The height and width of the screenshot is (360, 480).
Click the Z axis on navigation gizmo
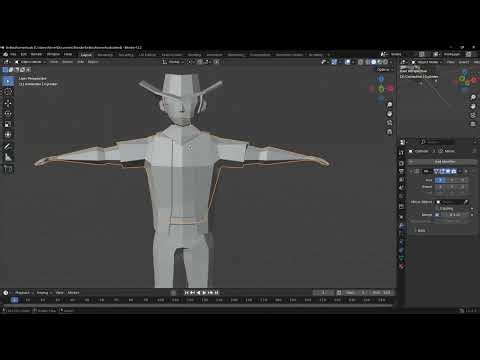tap(381, 79)
